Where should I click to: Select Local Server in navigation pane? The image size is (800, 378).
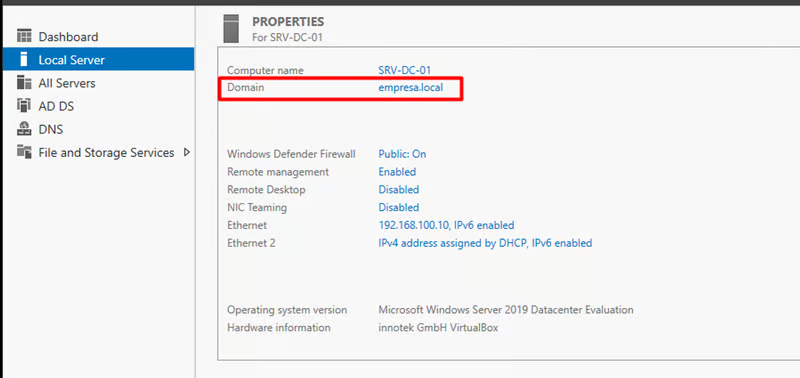tap(98, 60)
